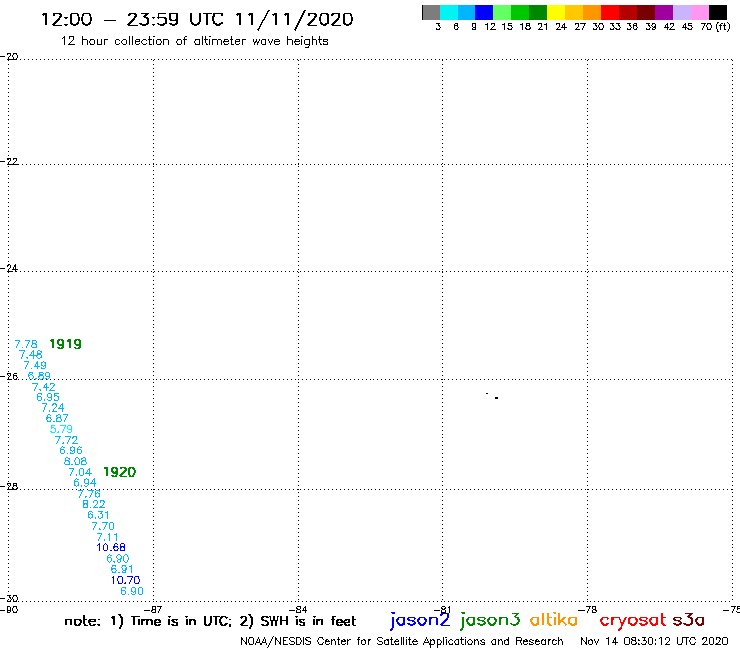Click the cyan swatch in the color scale

(x=449, y=12)
